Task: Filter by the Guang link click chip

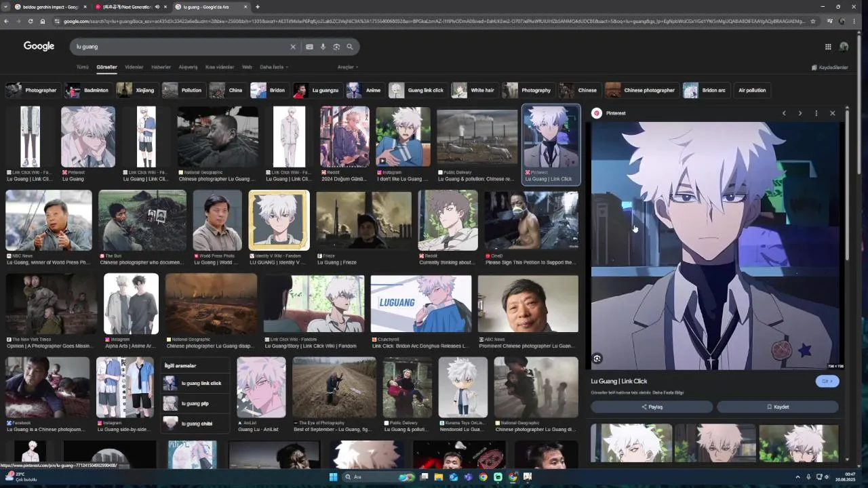Action: (417, 90)
